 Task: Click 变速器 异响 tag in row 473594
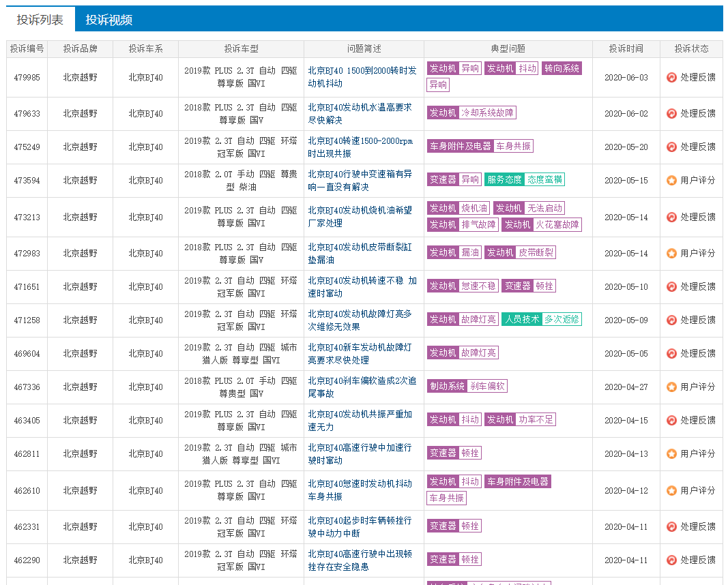pyautogui.click(x=454, y=179)
